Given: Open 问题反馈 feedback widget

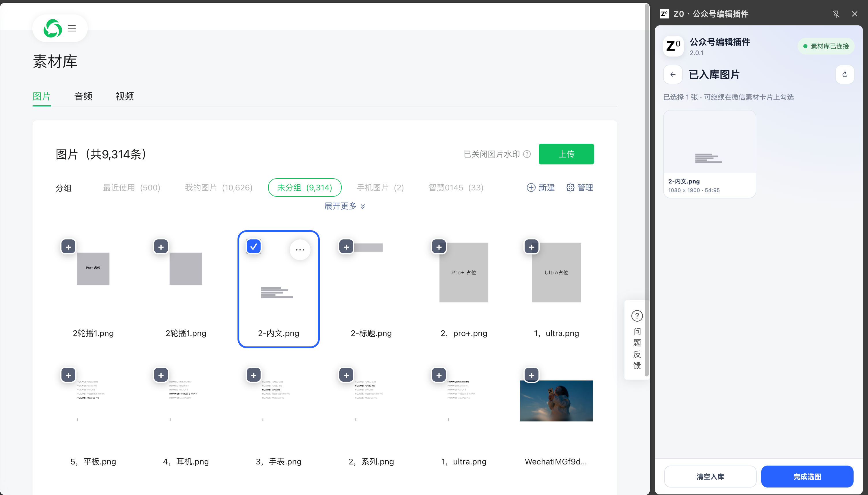Looking at the screenshot, I should (x=637, y=340).
